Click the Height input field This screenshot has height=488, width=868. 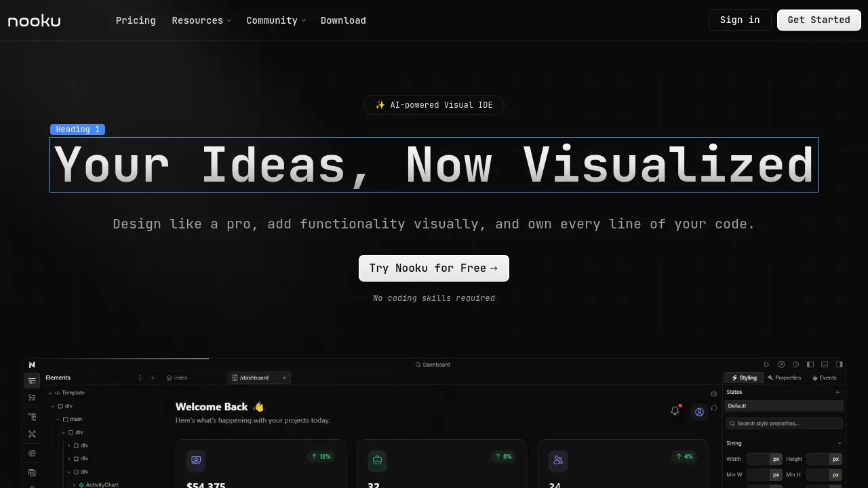pyautogui.click(x=818, y=459)
